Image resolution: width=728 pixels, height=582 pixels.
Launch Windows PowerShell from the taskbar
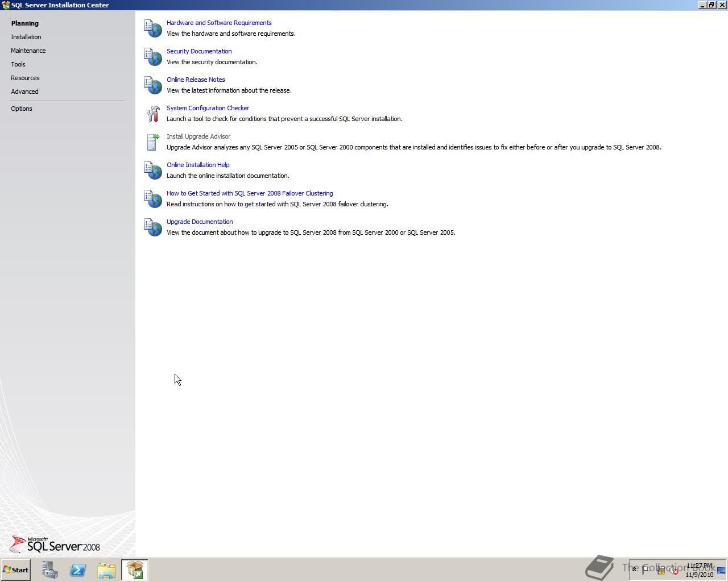tap(78, 570)
